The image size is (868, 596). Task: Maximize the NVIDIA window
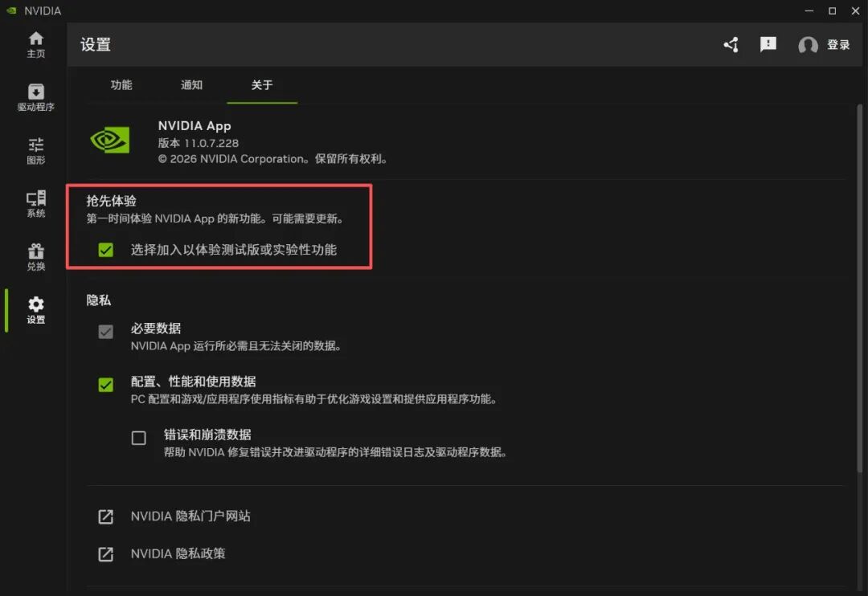832,10
